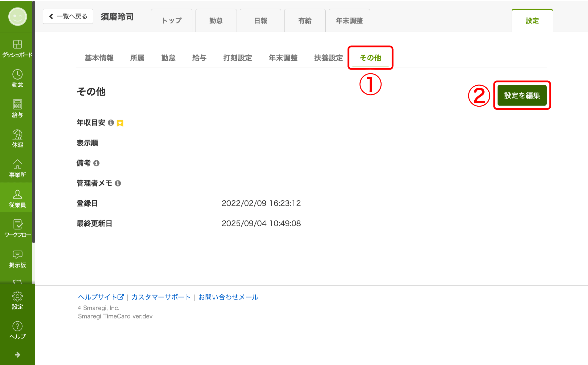This screenshot has height=365, width=588.
Task: Switch to the 年末調整 top tab
Action: (x=349, y=21)
